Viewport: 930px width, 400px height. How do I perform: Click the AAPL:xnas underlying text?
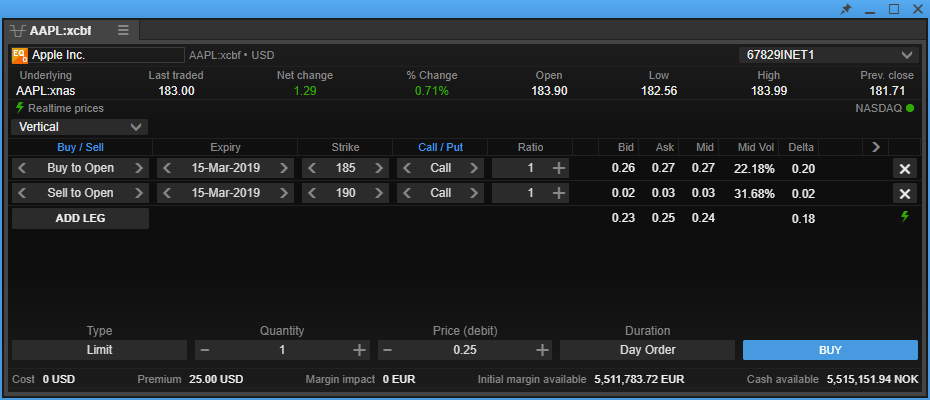tap(46, 91)
